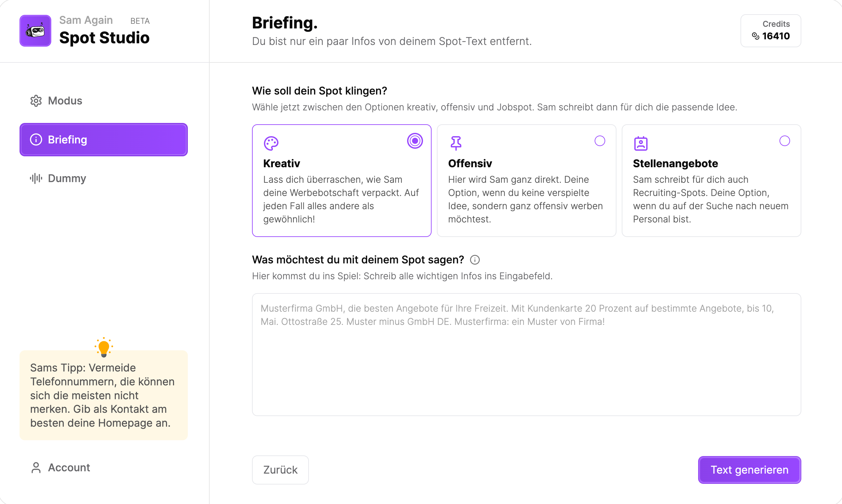842x504 pixels.
Task: Click the waveform icon beside Dummy
Action: click(x=36, y=178)
